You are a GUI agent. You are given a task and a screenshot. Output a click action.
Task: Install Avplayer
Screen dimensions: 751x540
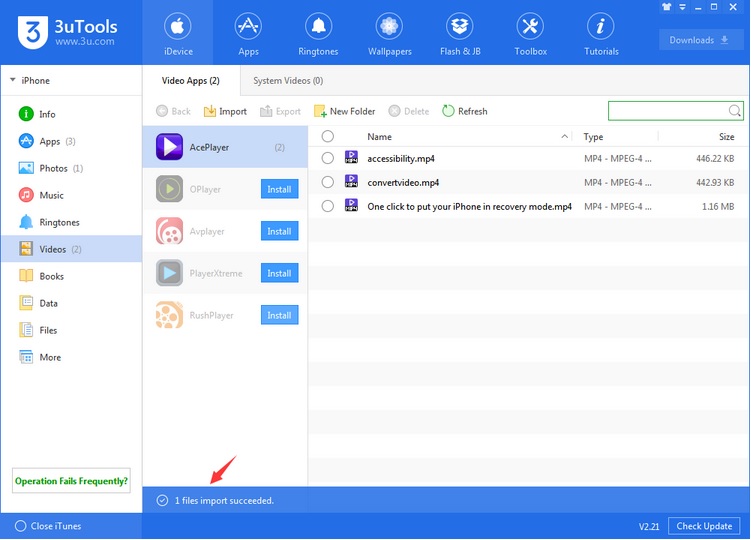pos(279,231)
